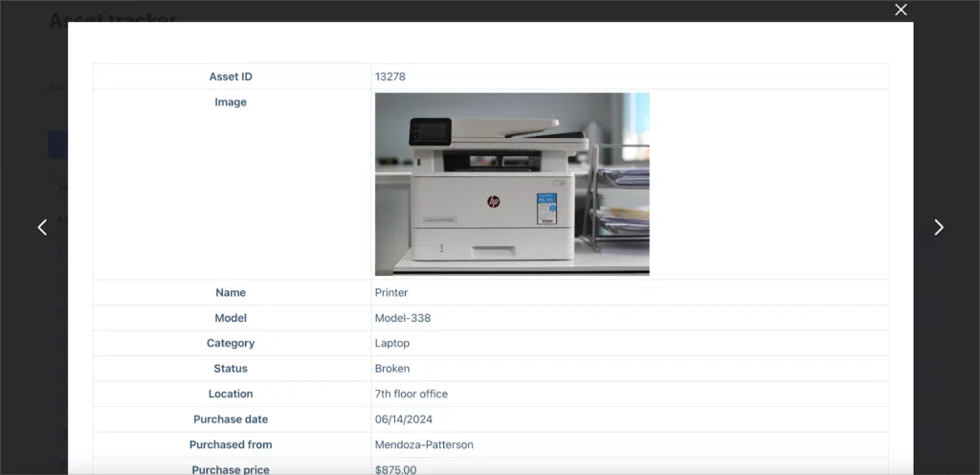Select the name value Printer
Image resolution: width=980 pixels, height=475 pixels.
click(x=391, y=292)
